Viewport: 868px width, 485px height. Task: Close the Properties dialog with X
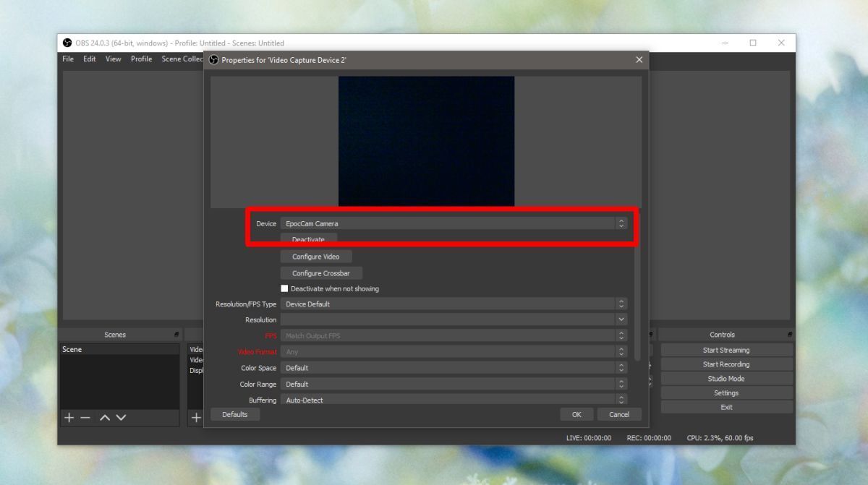click(639, 60)
